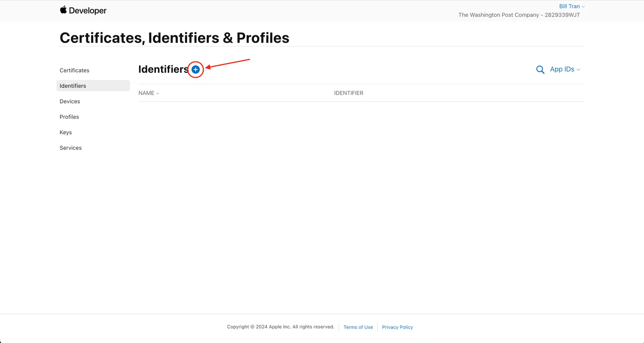
Task: Open the Certificates section in the sidebar
Action: pyautogui.click(x=74, y=70)
